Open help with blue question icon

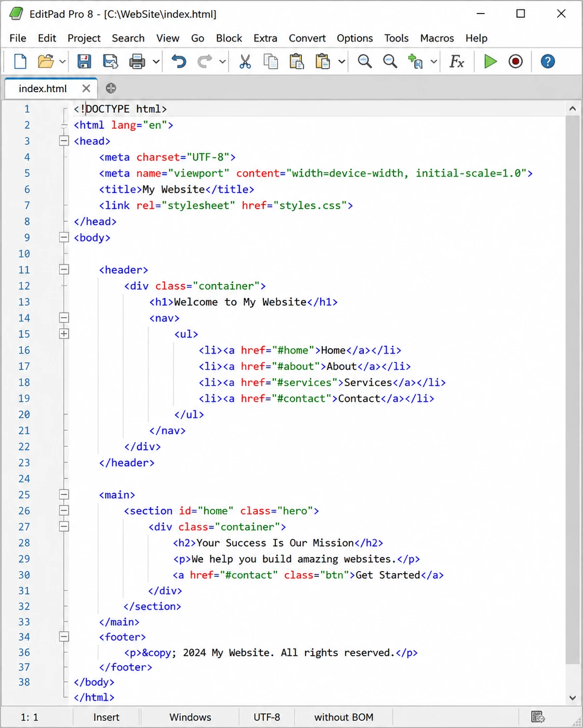point(548,62)
